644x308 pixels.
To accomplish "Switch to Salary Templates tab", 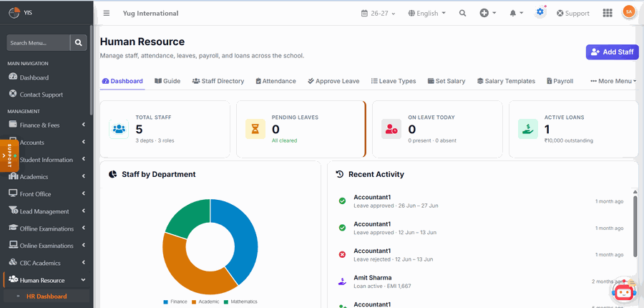I will (x=506, y=81).
